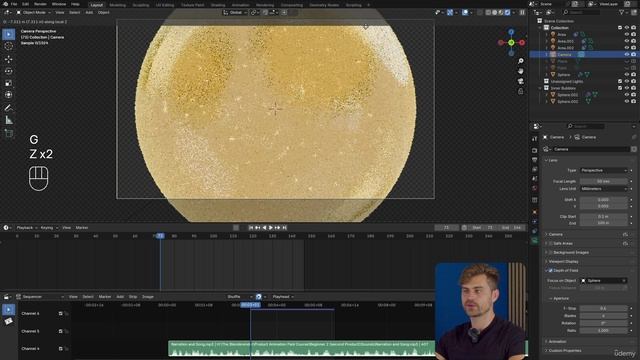
Task: Open the Render properties tab icon
Action: pyautogui.click(x=535, y=150)
